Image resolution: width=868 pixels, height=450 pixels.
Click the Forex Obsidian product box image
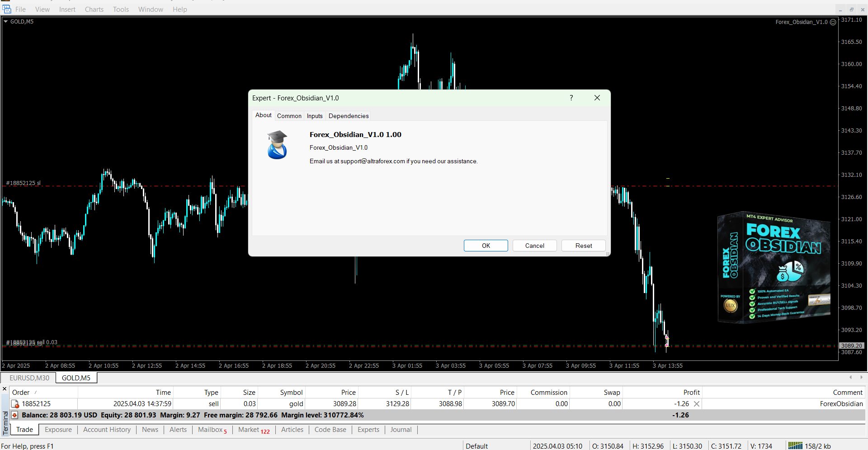click(x=774, y=267)
